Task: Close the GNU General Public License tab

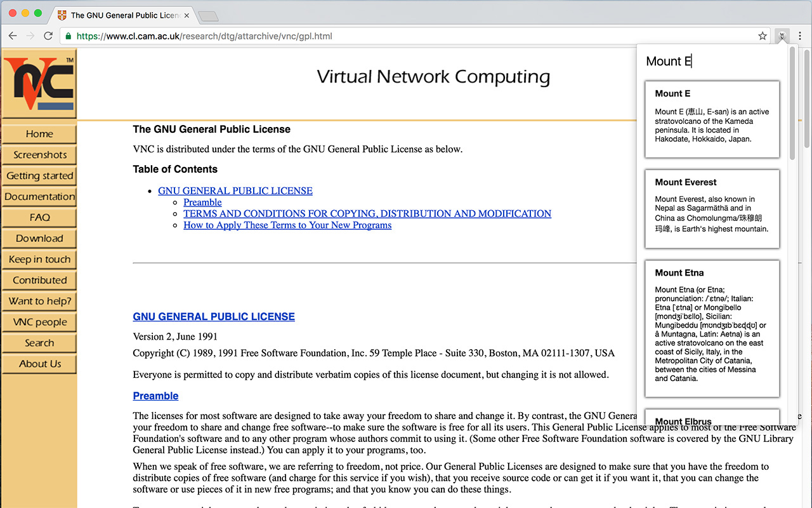Action: pyautogui.click(x=187, y=15)
